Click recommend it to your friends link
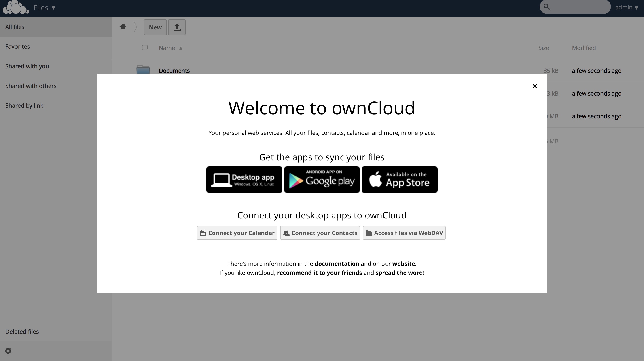Viewport: 644px width, 361px height. (319, 273)
